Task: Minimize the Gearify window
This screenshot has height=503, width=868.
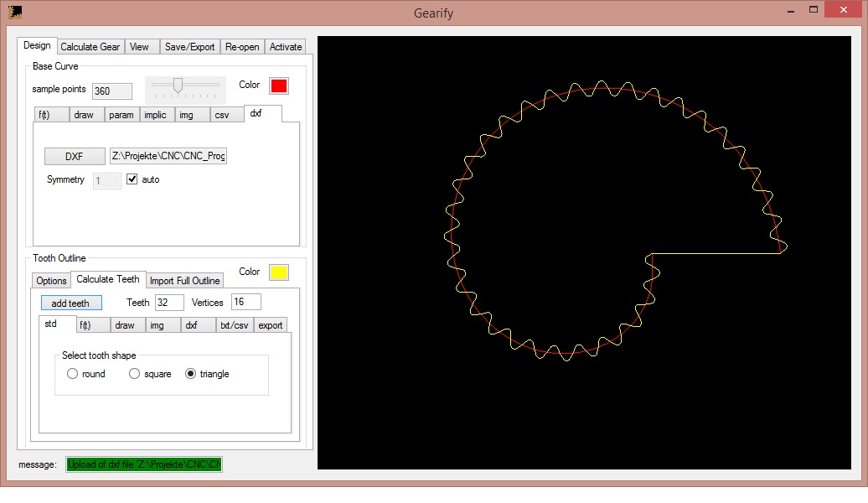Action: click(791, 11)
